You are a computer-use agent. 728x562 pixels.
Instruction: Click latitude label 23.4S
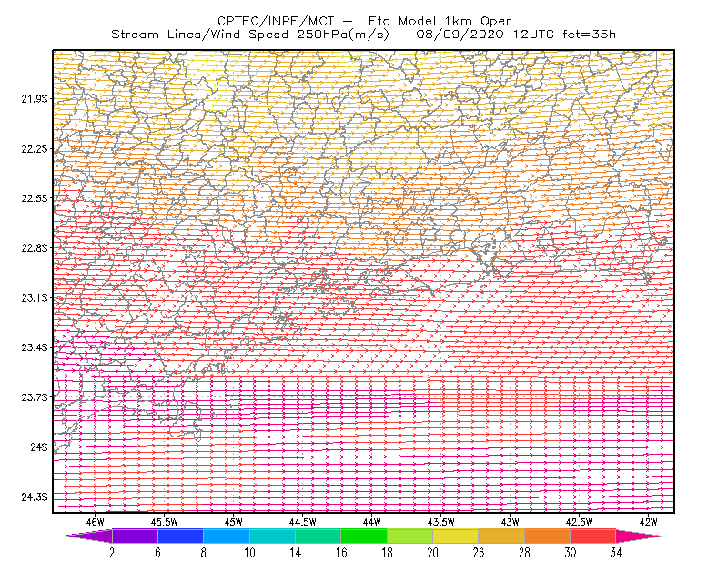pos(35,347)
